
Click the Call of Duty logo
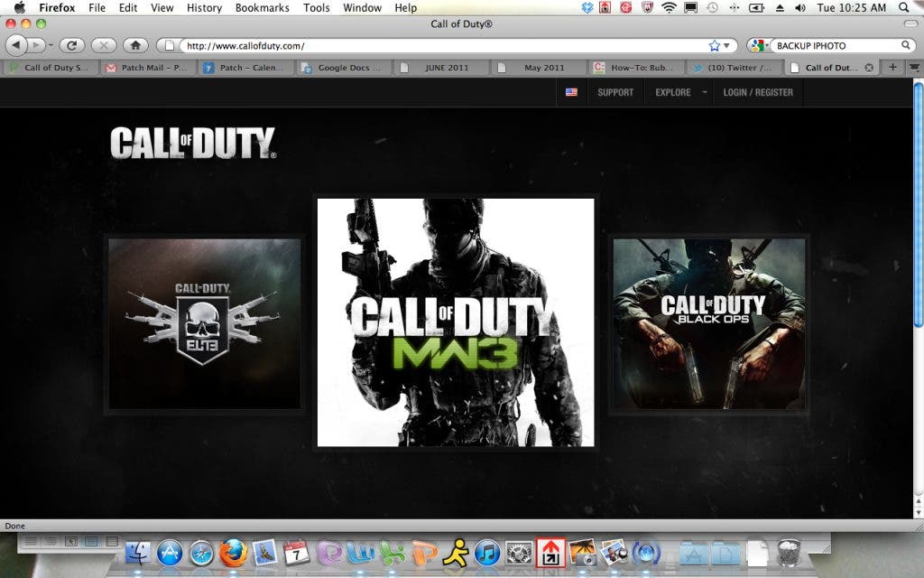click(193, 143)
